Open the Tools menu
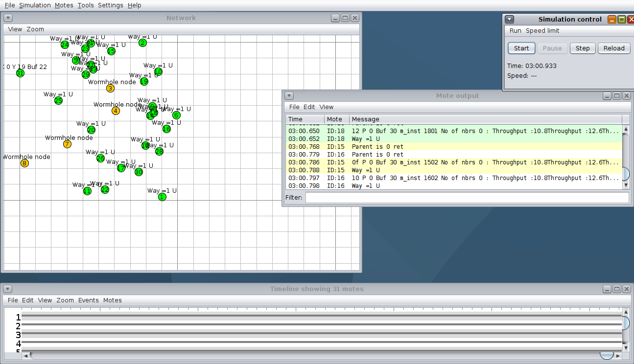 pos(85,5)
